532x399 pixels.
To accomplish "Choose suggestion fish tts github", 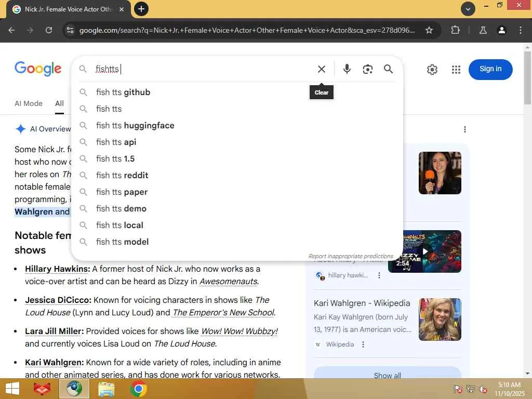I will pyautogui.click(x=237, y=92).
